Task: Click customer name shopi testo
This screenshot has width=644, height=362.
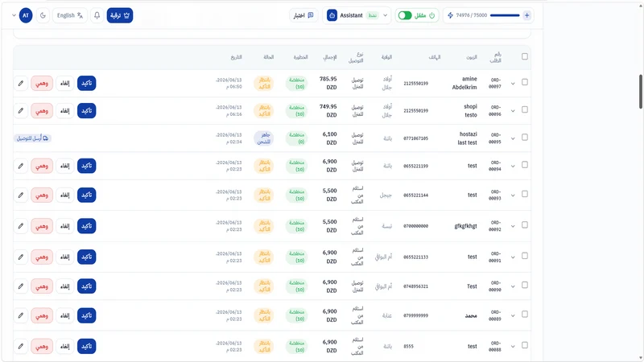Action: pos(471,111)
